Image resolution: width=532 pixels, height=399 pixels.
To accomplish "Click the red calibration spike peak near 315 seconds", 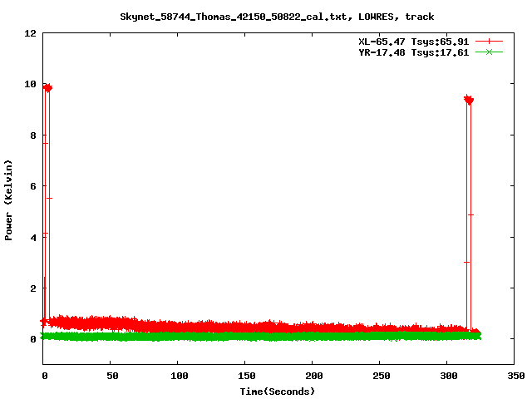I will (469, 100).
